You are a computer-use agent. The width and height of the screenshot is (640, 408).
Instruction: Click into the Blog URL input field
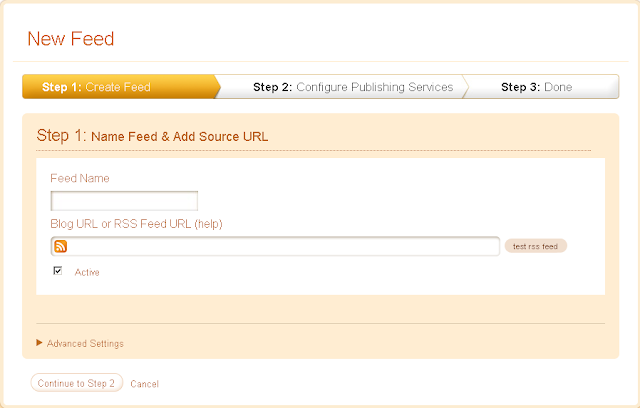[x=275, y=246]
